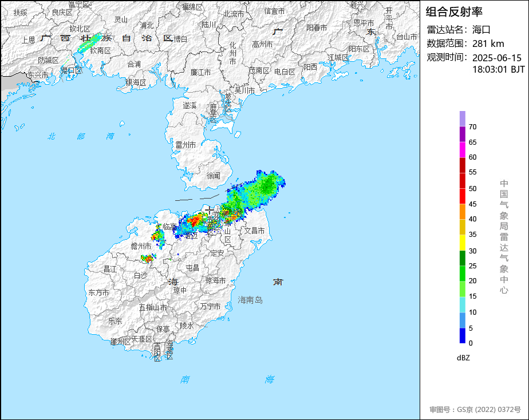Click the data range value 281 km
The height and width of the screenshot is (420, 529).
pos(488,44)
